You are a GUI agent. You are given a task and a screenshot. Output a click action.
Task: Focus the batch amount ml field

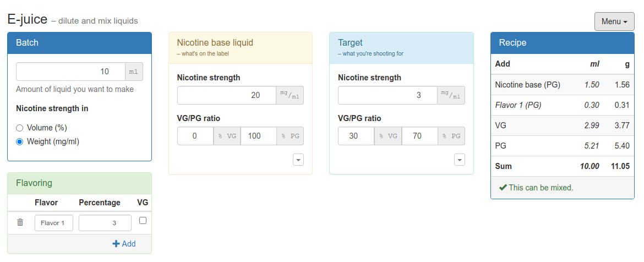(x=71, y=72)
